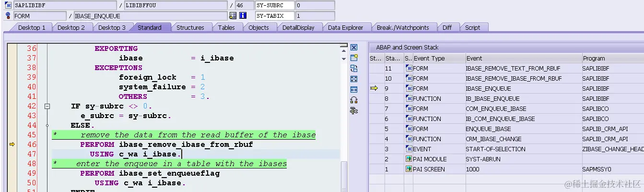Click the blue information icon

point(243,16)
